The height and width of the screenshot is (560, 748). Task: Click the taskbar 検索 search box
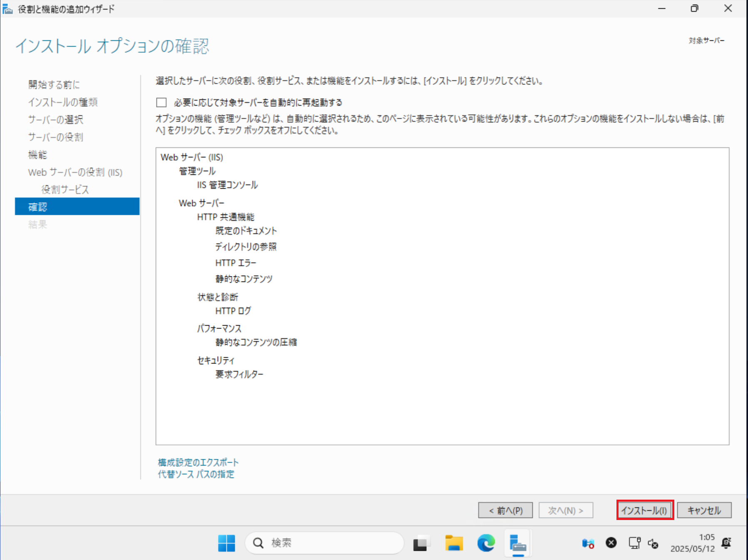324,543
